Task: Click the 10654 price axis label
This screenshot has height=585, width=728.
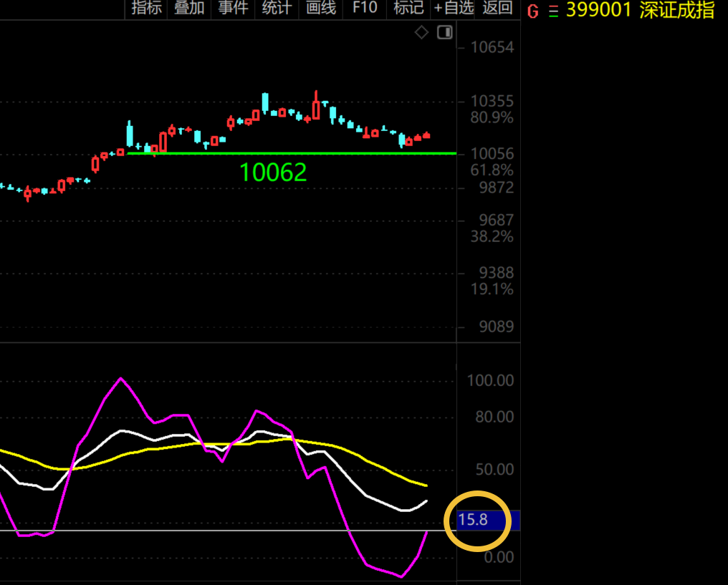Action: [492, 47]
